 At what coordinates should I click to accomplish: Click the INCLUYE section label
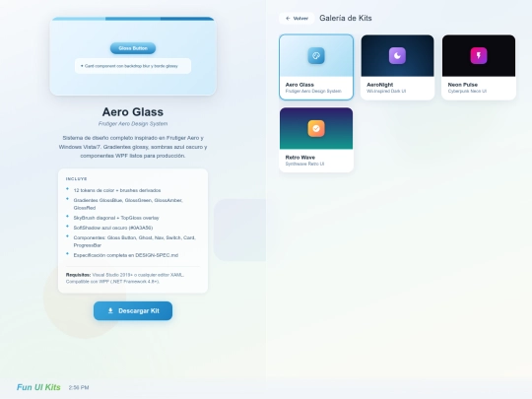77,178
